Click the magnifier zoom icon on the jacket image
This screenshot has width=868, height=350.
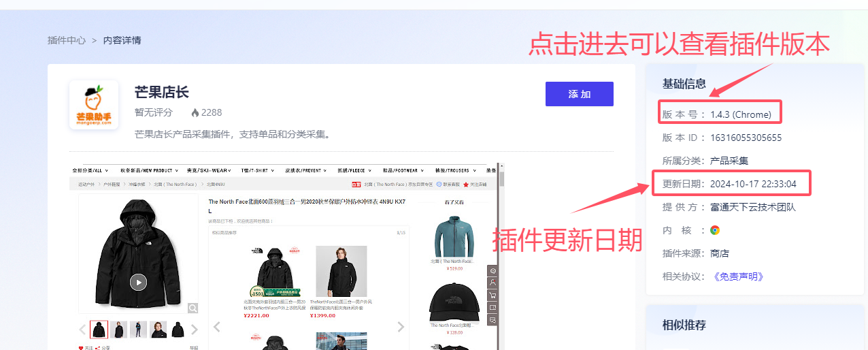pos(193,308)
